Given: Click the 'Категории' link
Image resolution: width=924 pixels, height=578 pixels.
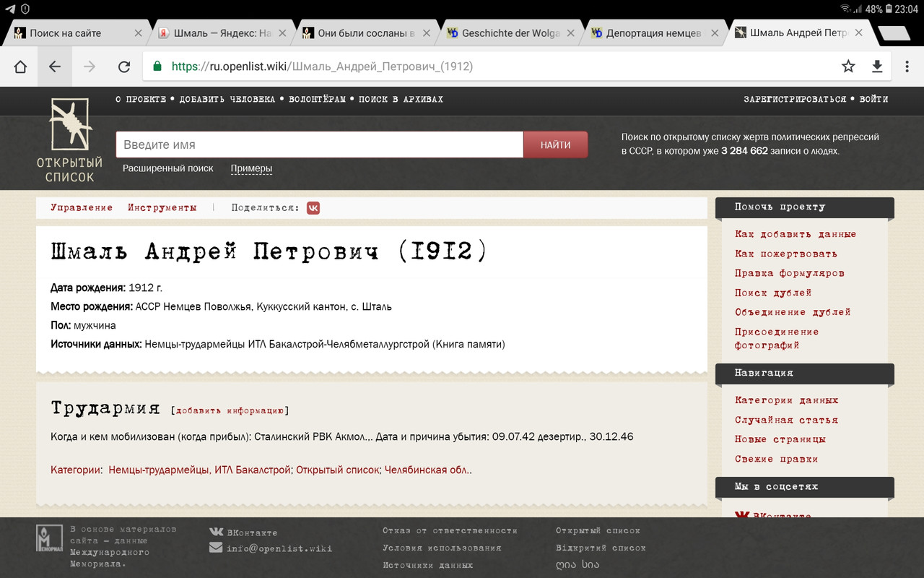Looking at the screenshot, I should (75, 470).
